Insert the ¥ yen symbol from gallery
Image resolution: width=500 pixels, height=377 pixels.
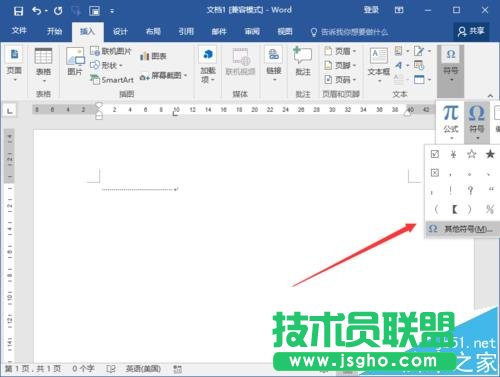(x=453, y=154)
